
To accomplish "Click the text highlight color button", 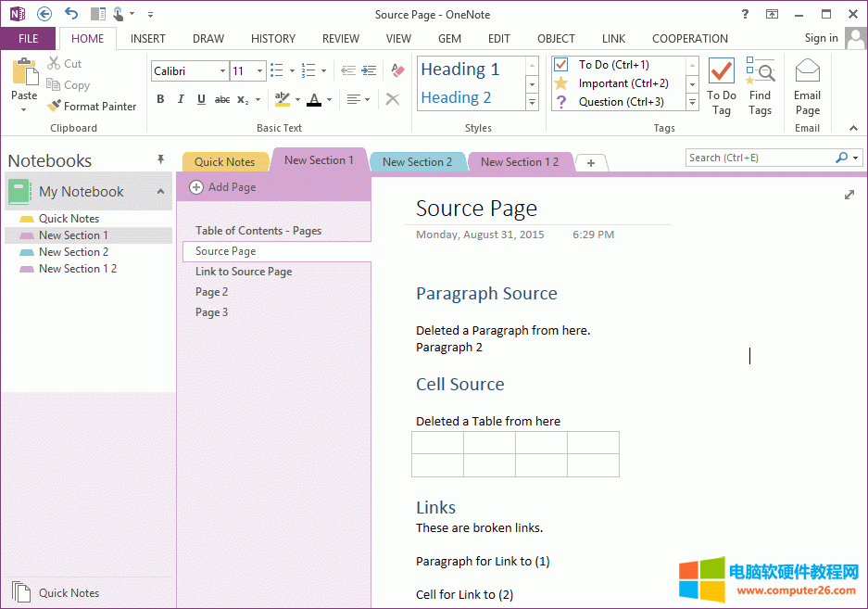I will point(283,99).
